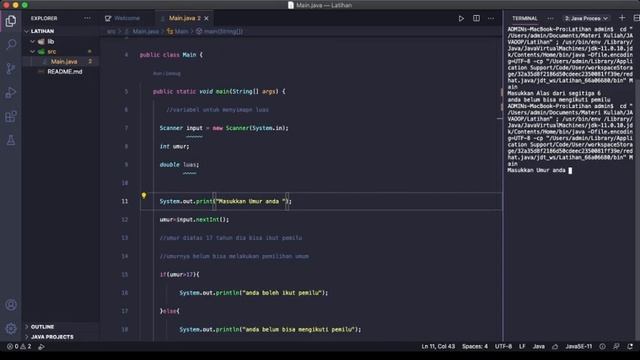Viewport: 640px width, 360px height.
Task: Click the 'int umur;' declaration line
Action: click(174, 146)
